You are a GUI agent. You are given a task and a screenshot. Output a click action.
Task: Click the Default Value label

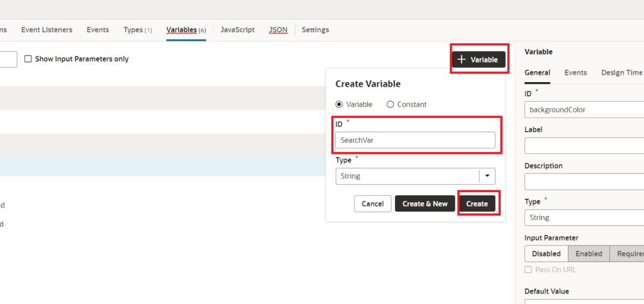coord(547,291)
